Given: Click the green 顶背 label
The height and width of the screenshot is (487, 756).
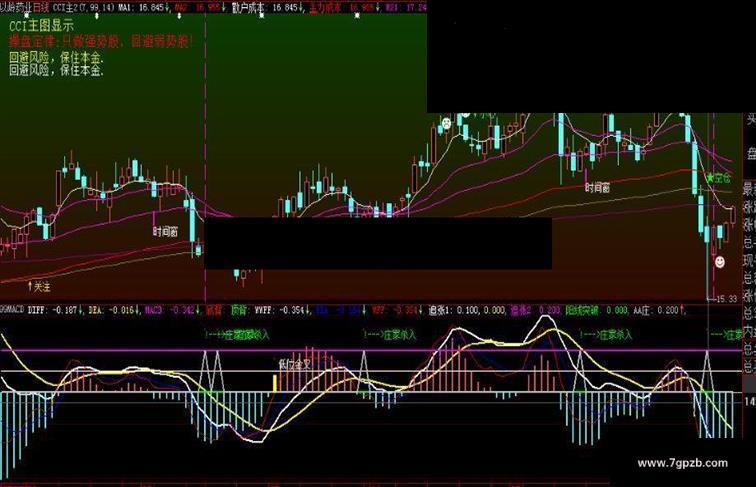Looking at the screenshot, I should [x=239, y=310].
